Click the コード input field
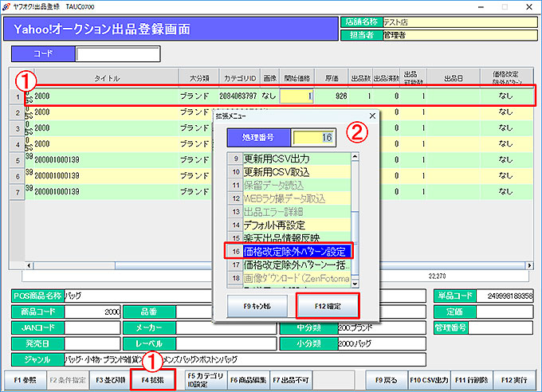The height and width of the screenshot is (392, 542). (118, 54)
